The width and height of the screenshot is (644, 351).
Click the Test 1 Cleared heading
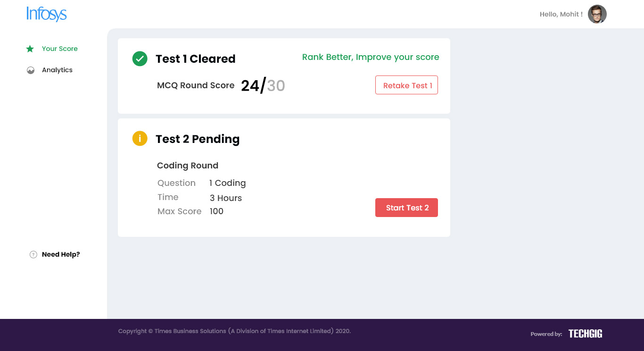pos(196,59)
